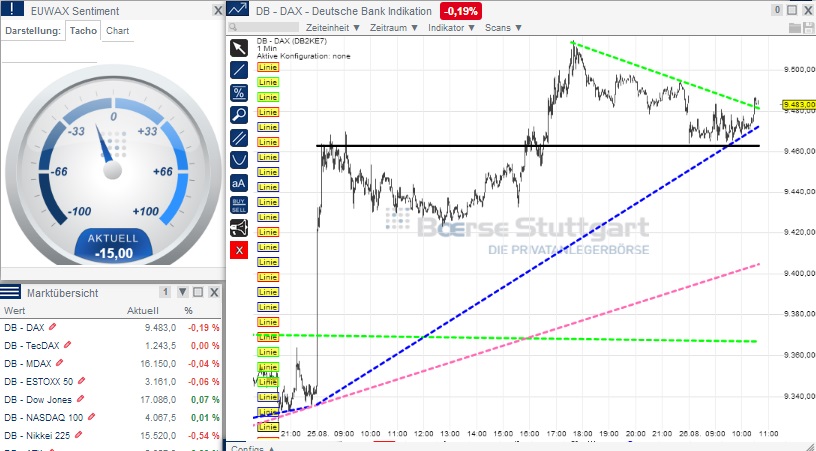Switch to the Chart display tab
The width and height of the screenshot is (816, 451).
pyautogui.click(x=118, y=31)
